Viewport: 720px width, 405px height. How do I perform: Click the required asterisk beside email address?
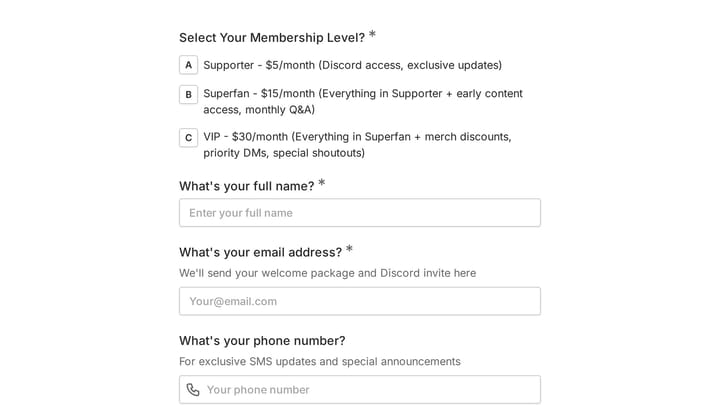[349, 248]
